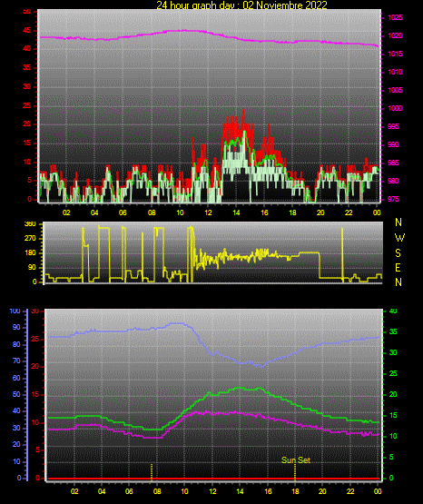Click the 12 hour label under wind graph

(208, 212)
